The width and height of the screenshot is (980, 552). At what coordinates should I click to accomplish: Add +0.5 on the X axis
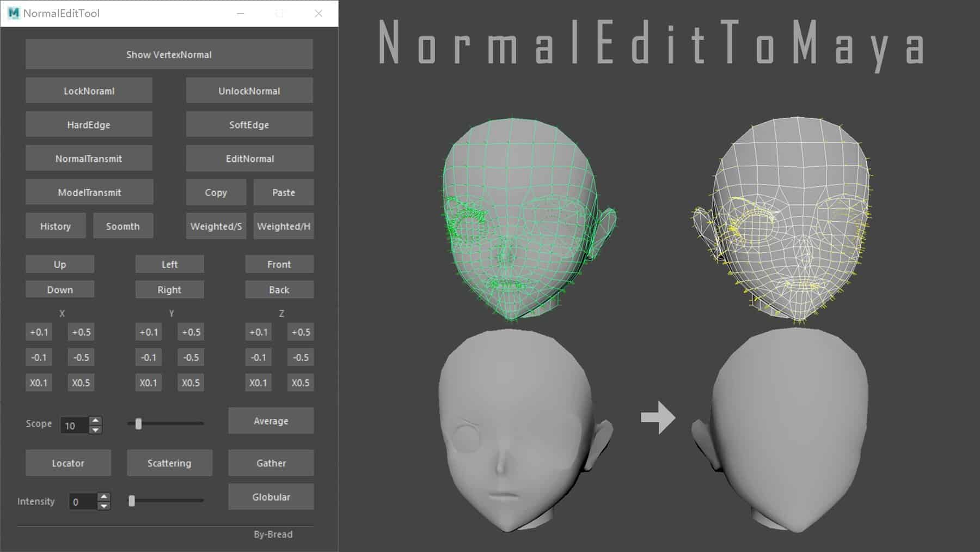click(x=81, y=332)
